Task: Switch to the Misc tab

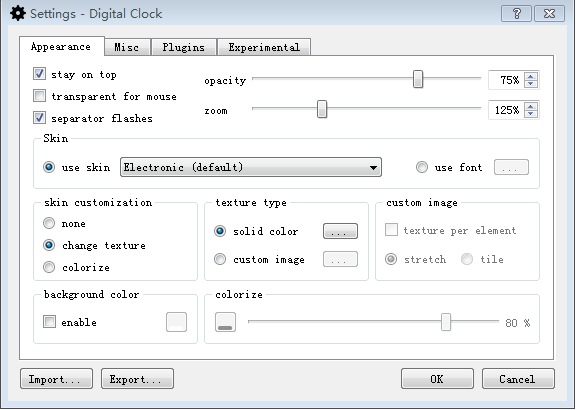Action: tap(127, 47)
